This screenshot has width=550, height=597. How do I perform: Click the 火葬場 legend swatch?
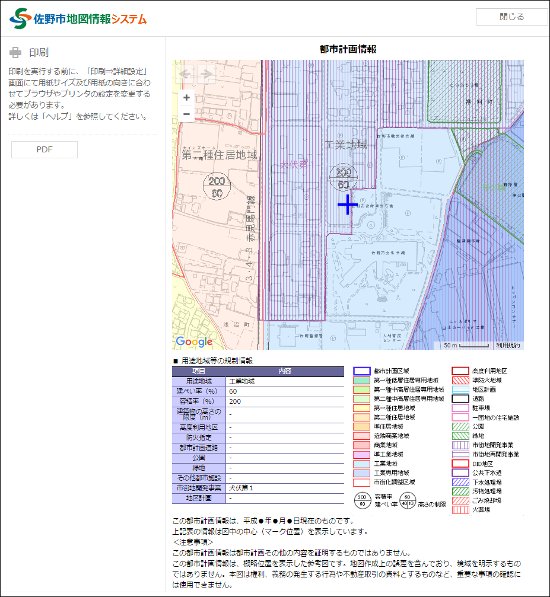460,509
